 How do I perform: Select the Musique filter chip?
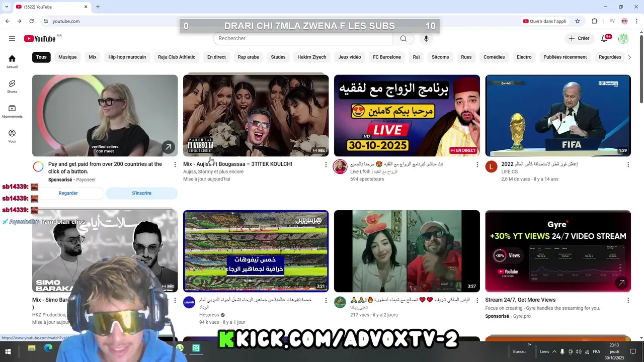pos(67,57)
